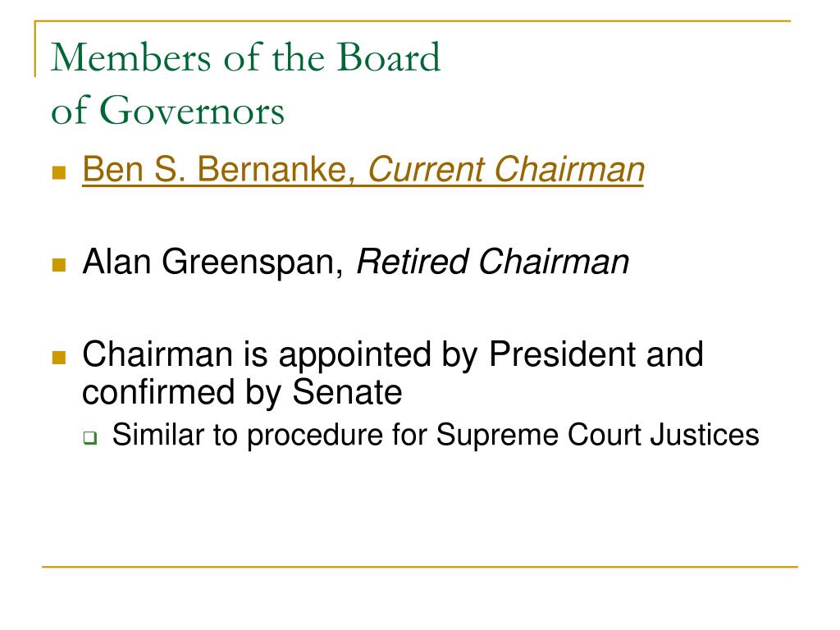Click the vertical gold border left of title
840x630 pixels.
(x=35, y=48)
